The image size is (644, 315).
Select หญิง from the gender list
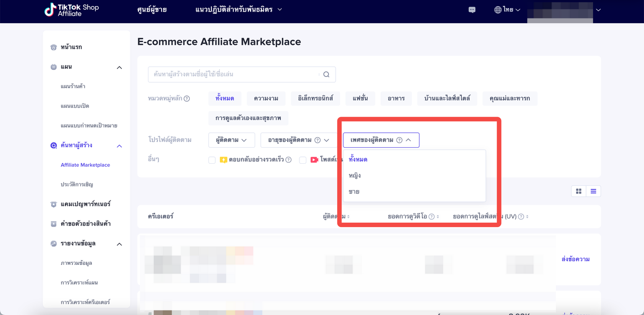point(355,175)
